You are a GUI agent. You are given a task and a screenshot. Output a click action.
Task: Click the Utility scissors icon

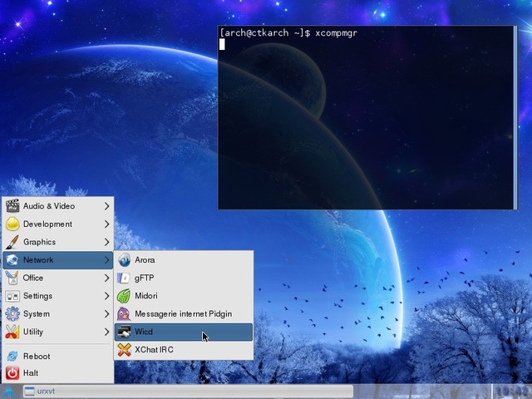click(12, 332)
